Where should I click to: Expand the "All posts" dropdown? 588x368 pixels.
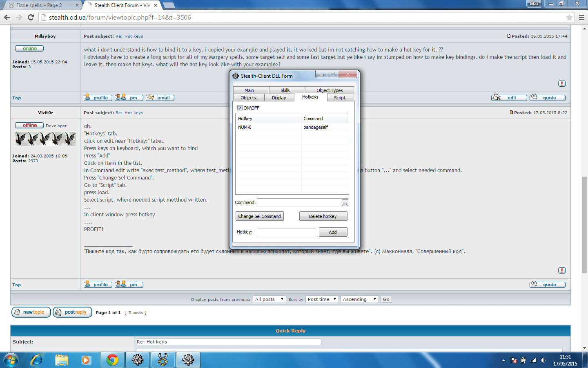tap(269, 299)
